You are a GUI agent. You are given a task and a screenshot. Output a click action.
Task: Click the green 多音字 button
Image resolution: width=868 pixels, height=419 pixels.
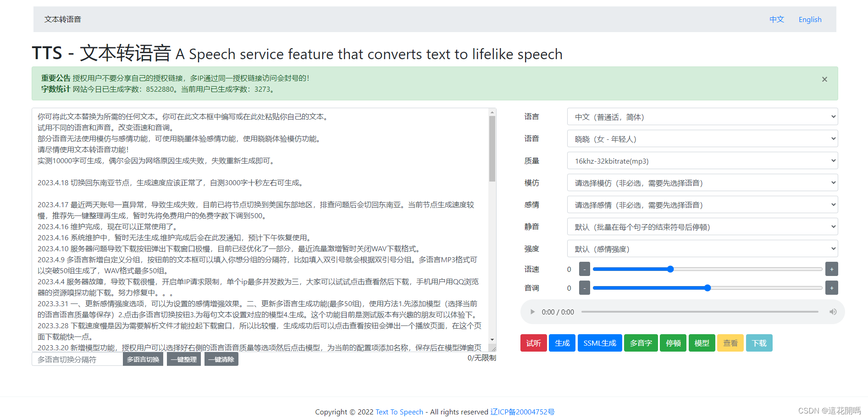click(x=641, y=343)
